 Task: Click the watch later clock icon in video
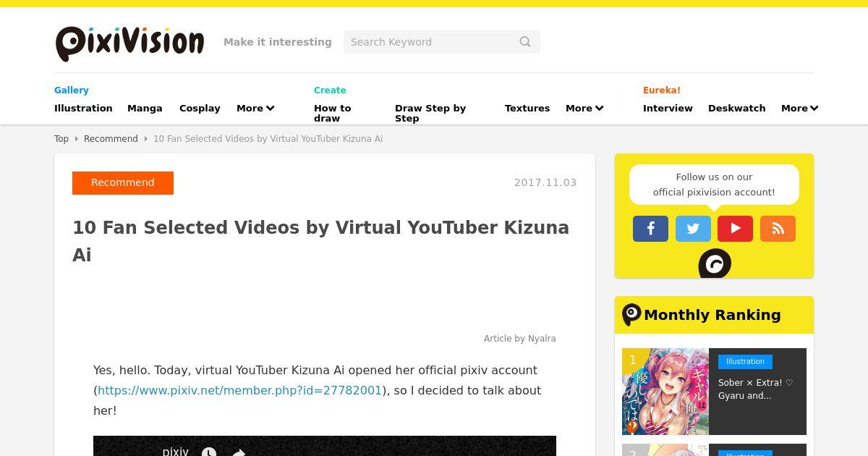click(x=209, y=452)
